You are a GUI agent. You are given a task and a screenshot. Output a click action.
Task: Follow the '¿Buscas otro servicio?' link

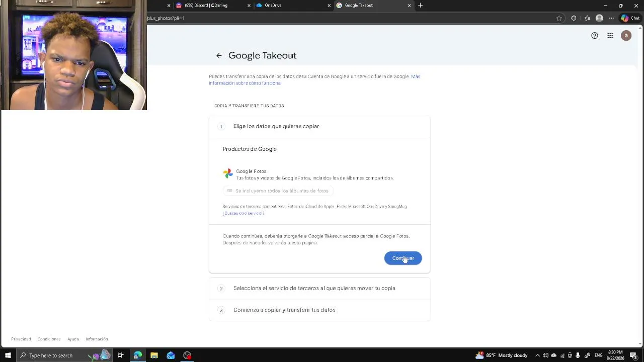point(244,213)
